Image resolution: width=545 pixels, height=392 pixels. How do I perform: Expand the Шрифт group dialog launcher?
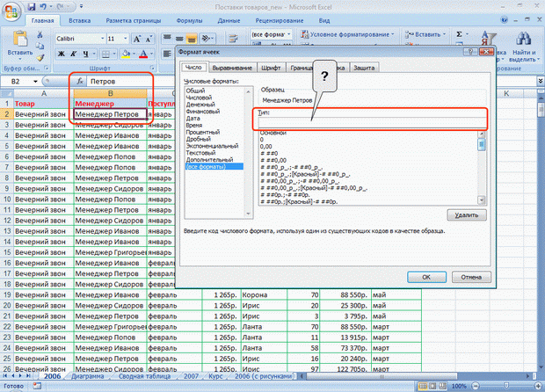pyautogui.click(x=152, y=68)
